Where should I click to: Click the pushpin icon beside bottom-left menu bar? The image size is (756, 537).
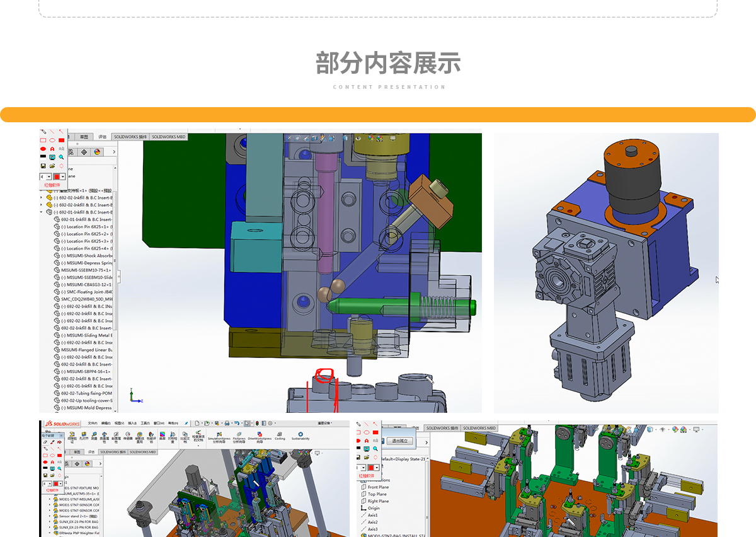tap(186, 423)
